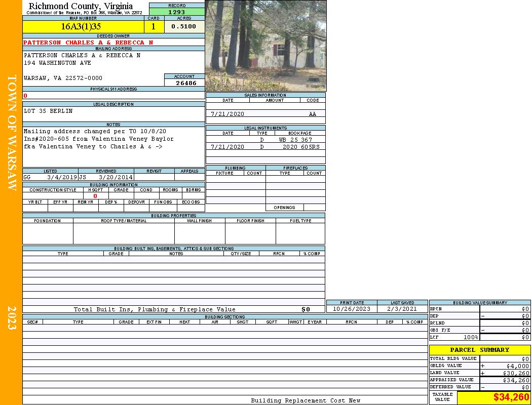Image resolution: width=532 pixels, height=405 pixels.
Task: Click LAND VALUE amount $30,260
Action: pyautogui.click(x=516, y=373)
